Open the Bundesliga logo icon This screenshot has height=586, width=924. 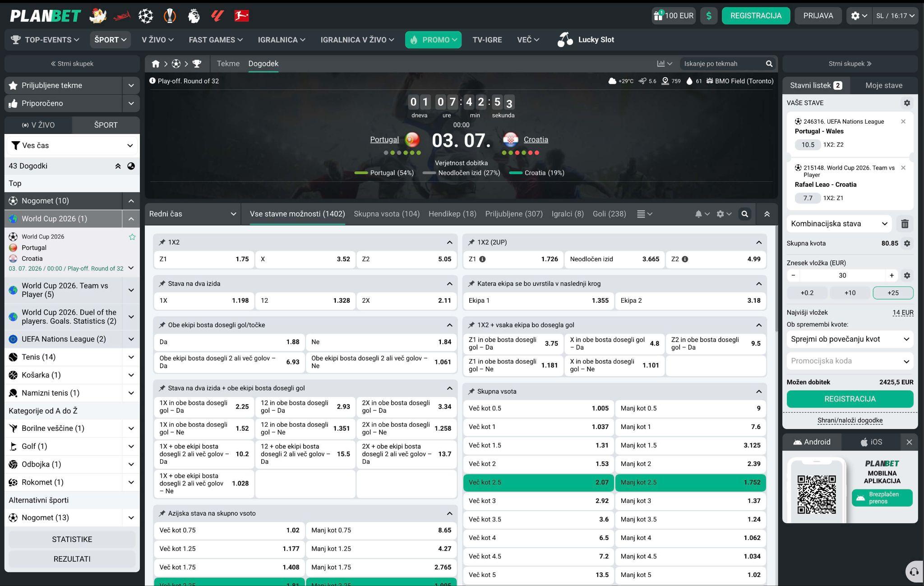[242, 16]
